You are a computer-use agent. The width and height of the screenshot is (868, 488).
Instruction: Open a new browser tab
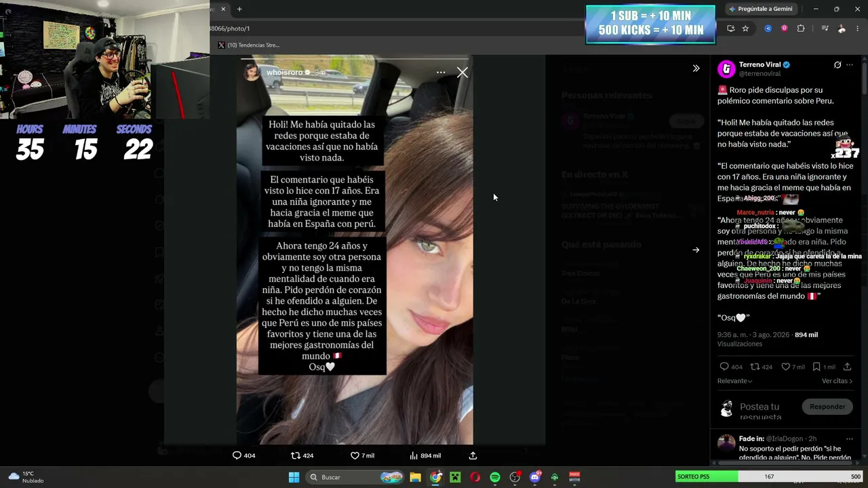tap(239, 9)
